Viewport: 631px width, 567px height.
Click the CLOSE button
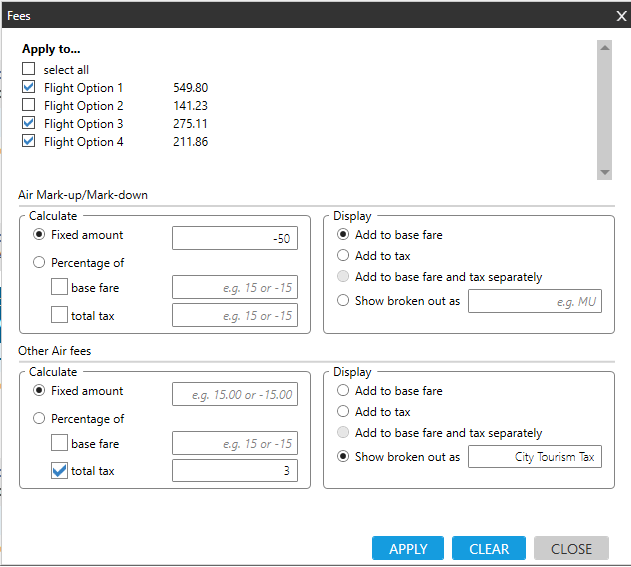571,549
